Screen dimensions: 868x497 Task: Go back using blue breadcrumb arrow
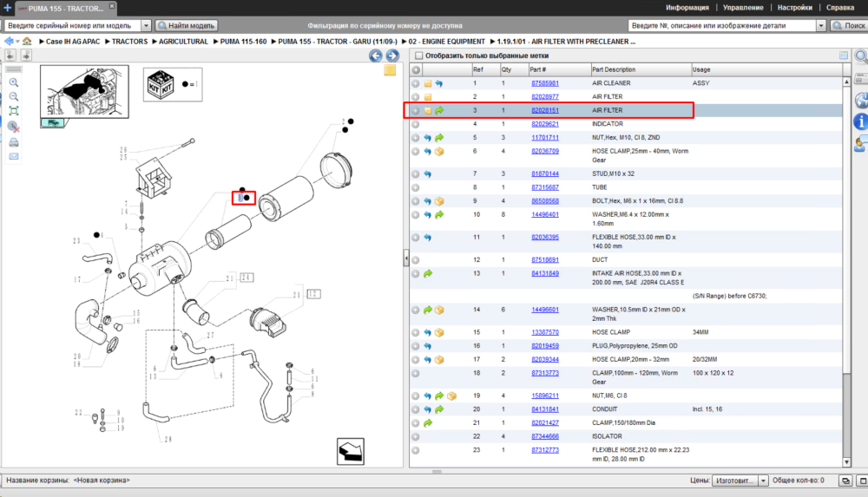9,42
